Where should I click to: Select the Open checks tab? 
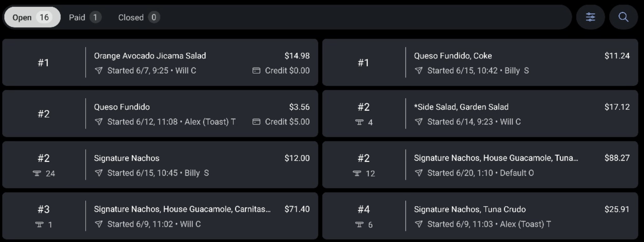32,17
